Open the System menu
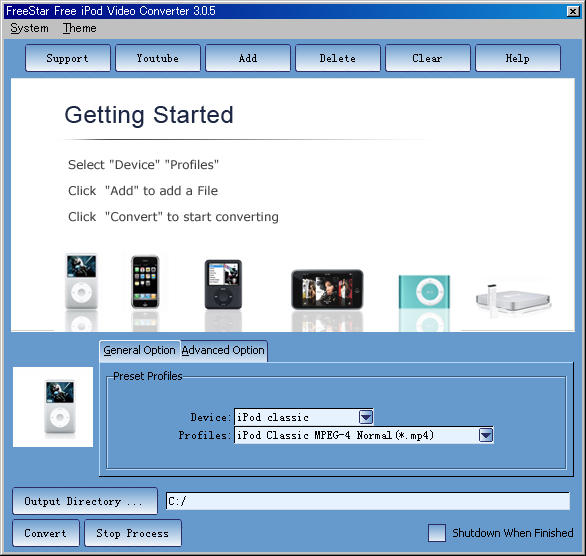Viewport: 586px width, 556px height. click(29, 28)
